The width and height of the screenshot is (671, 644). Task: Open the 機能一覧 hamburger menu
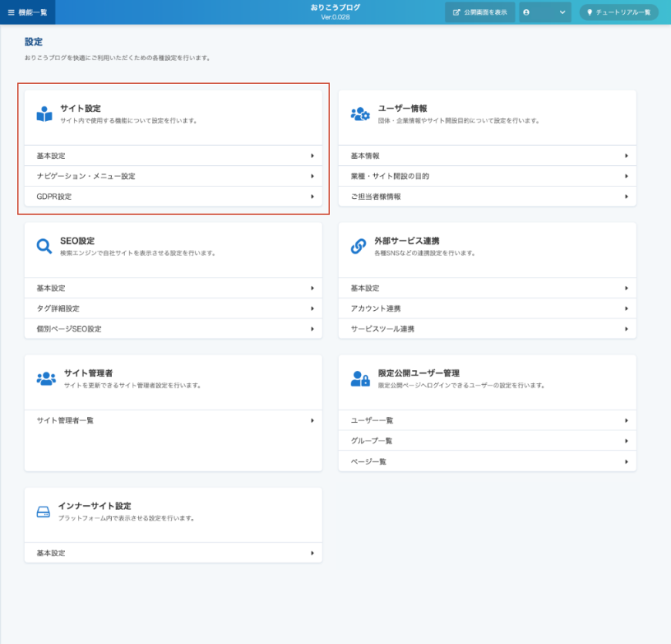[x=28, y=12]
